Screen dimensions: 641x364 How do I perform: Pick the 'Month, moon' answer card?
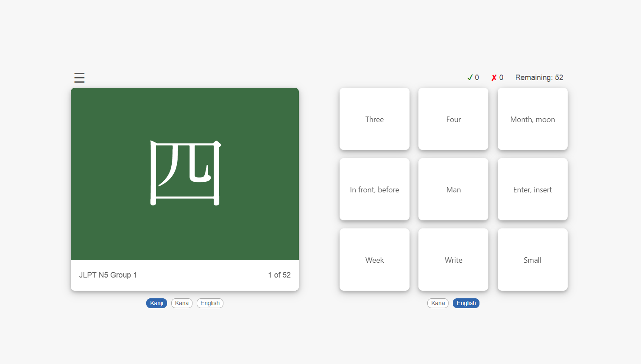coord(532,119)
